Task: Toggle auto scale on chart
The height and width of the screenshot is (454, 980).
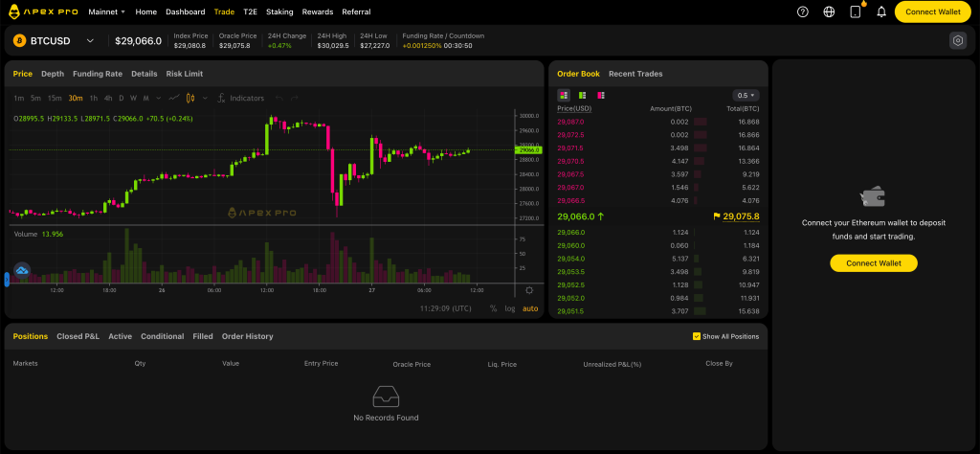Action: (x=530, y=308)
